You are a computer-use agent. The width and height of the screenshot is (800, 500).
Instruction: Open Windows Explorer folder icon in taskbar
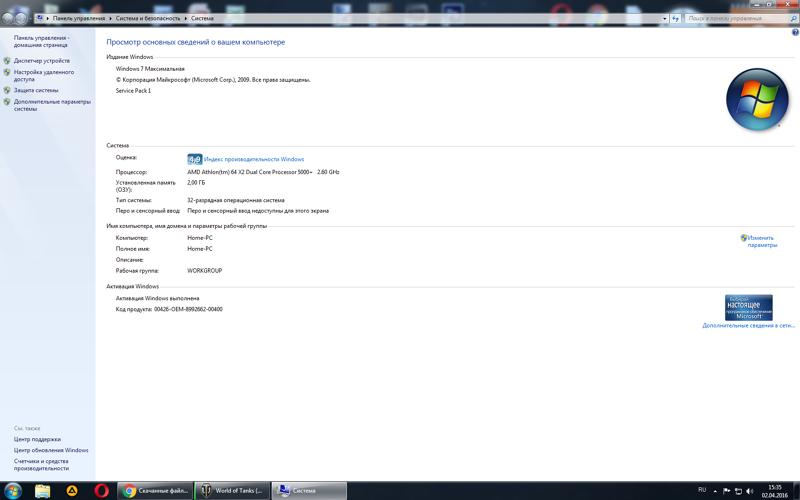pos(42,491)
